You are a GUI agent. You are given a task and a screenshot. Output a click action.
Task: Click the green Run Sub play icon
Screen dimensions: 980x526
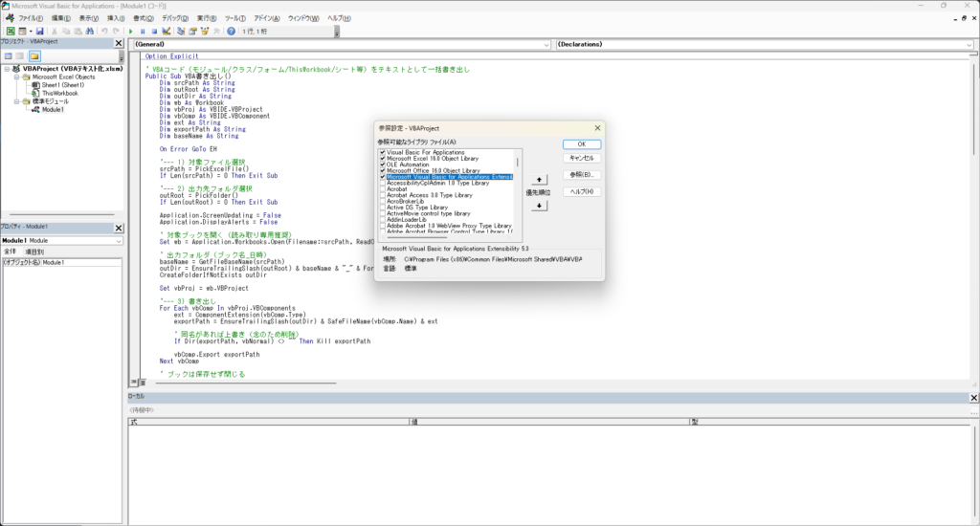(131, 31)
